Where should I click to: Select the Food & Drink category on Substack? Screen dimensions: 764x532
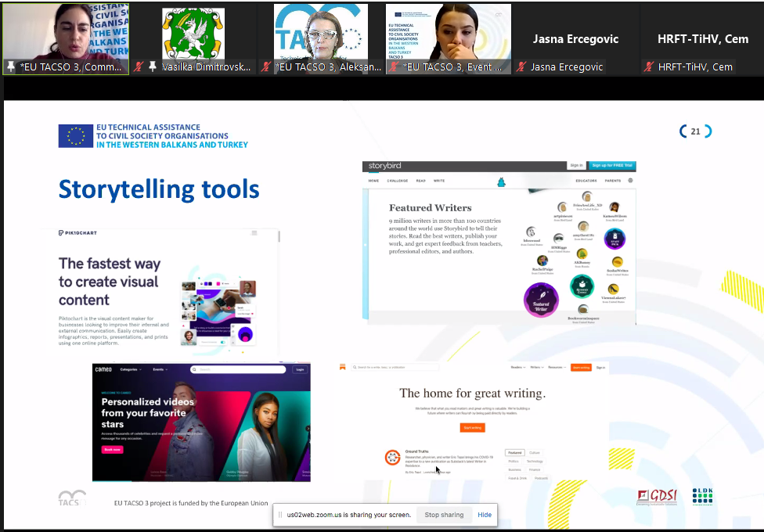tap(517, 479)
